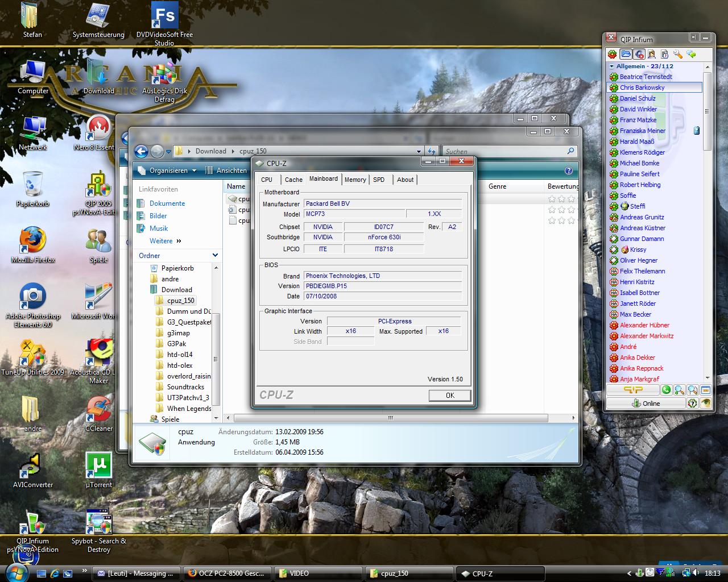Click the privacy status question flower icon
Viewport: 728px width, 582px height.
click(x=692, y=403)
